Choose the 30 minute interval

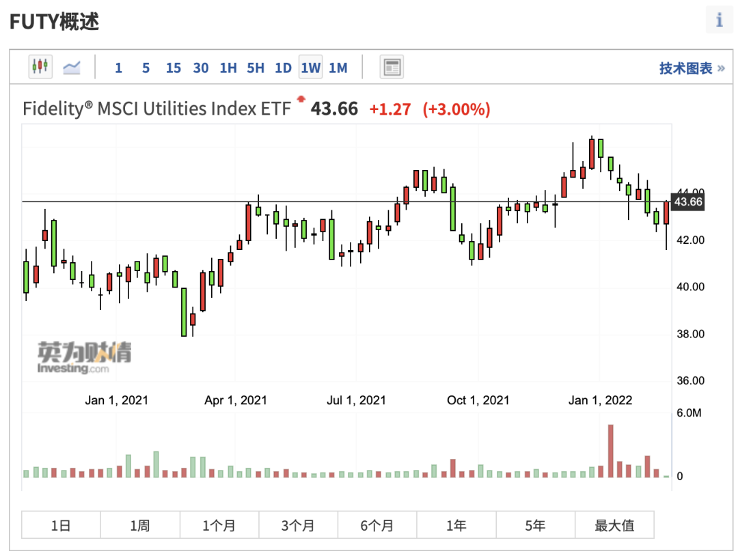click(x=200, y=68)
